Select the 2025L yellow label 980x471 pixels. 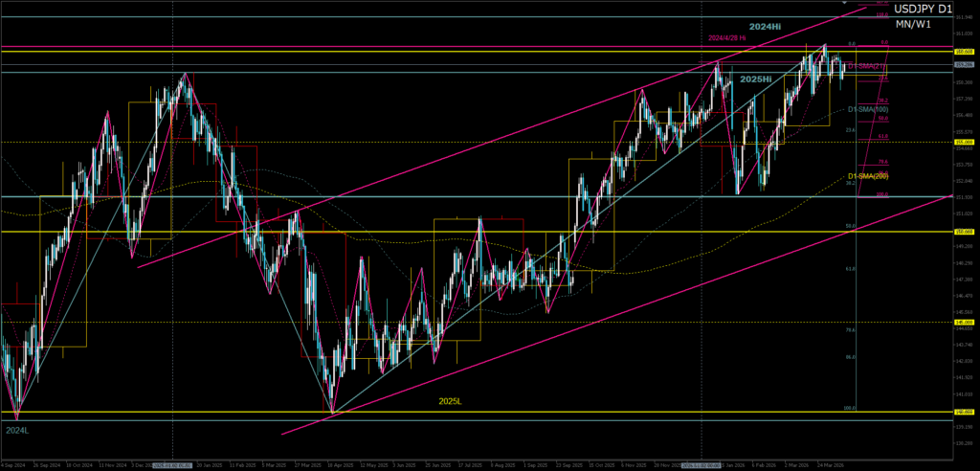[x=451, y=401]
